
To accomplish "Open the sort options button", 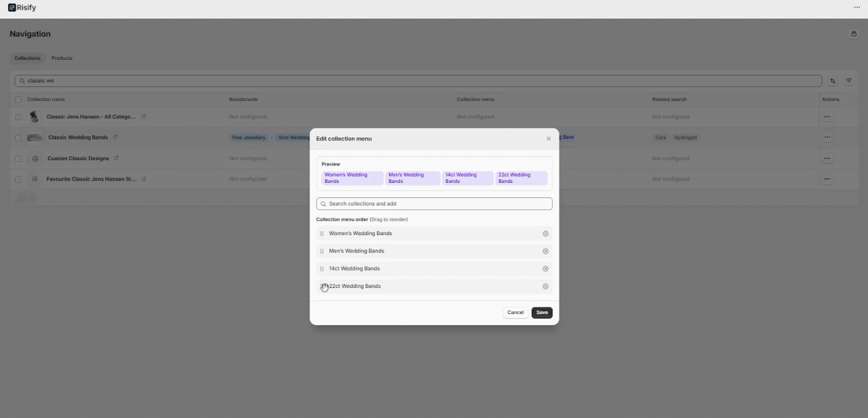I will pos(832,81).
